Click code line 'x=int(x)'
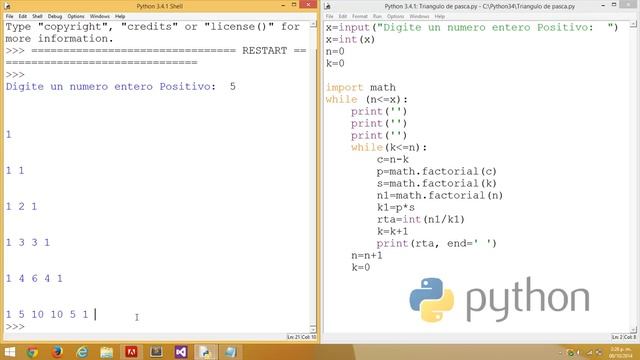Viewport: 640px width, 360px height. (x=350, y=40)
